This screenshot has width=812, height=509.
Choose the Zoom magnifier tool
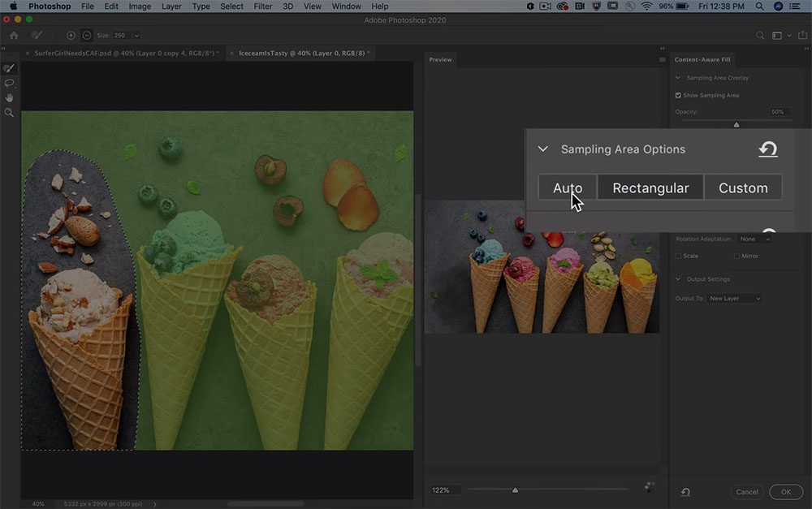pos(10,113)
